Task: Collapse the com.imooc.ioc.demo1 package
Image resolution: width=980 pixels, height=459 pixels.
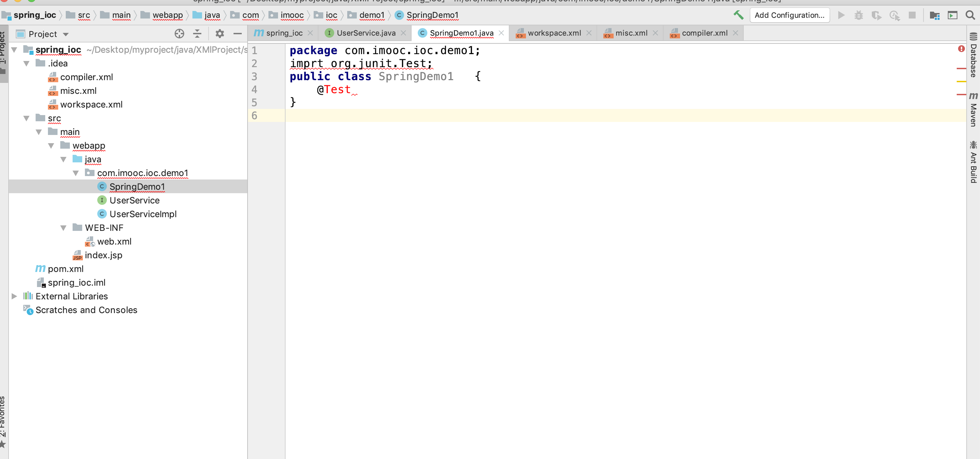Action: pyautogui.click(x=75, y=173)
